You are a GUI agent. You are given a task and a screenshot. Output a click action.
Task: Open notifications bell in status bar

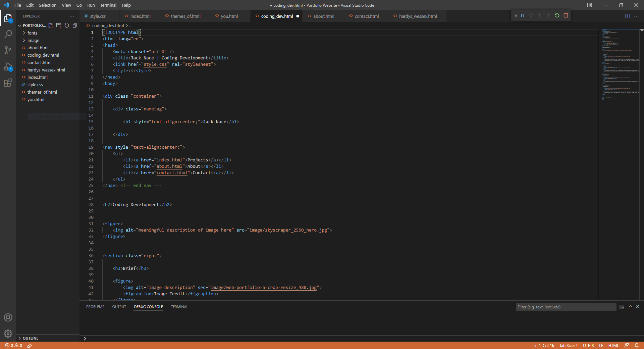click(x=637, y=345)
